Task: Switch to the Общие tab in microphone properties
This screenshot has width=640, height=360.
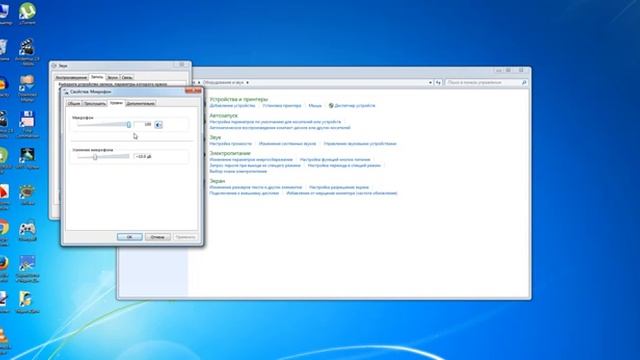Action: point(74,103)
